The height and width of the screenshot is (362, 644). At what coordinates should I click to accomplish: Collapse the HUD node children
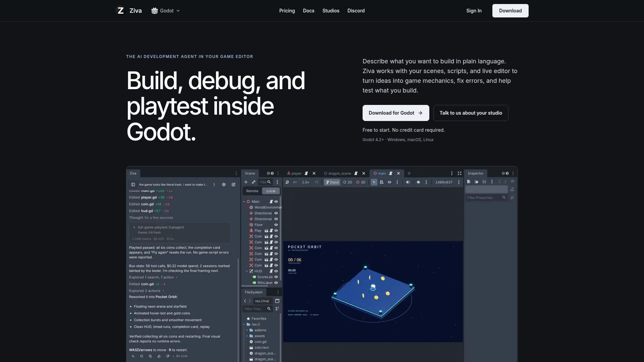coord(247,271)
